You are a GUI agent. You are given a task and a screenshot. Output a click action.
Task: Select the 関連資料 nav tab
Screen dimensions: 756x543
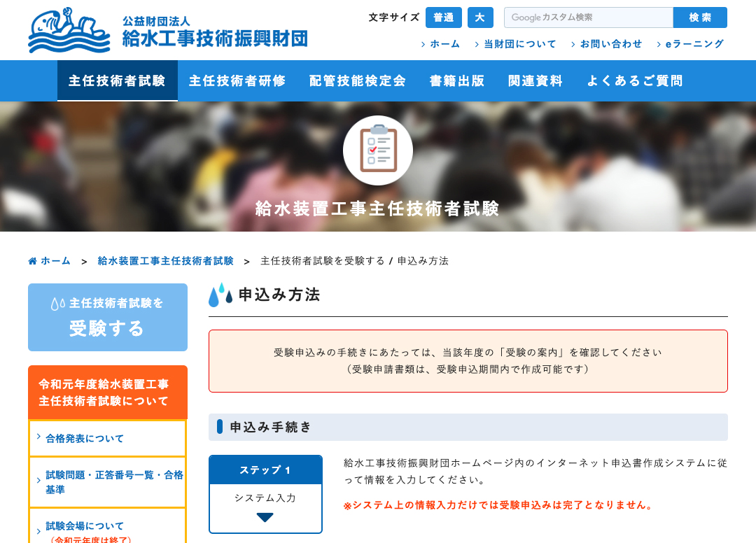click(535, 81)
